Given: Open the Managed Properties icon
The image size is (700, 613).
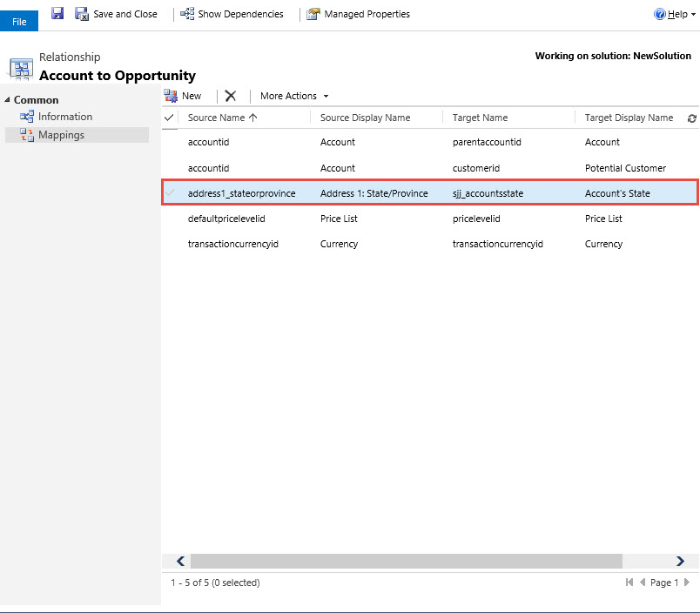Looking at the screenshot, I should tap(313, 14).
